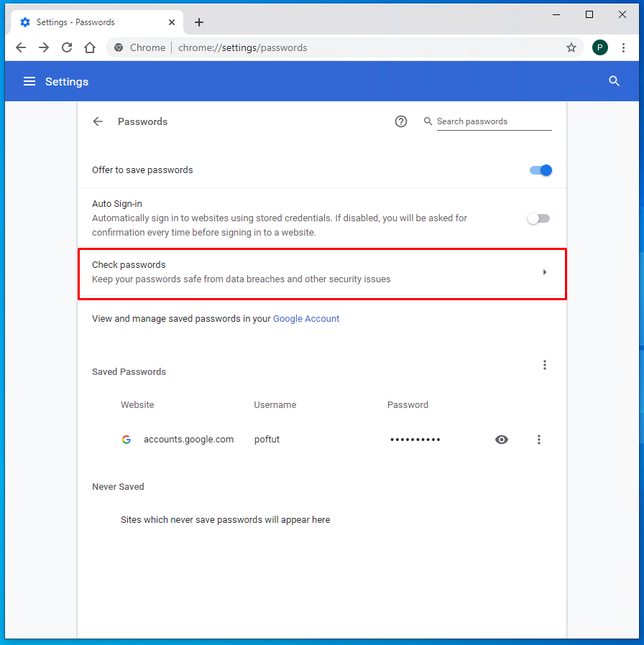Go forward using the browser forward arrow

[x=44, y=47]
